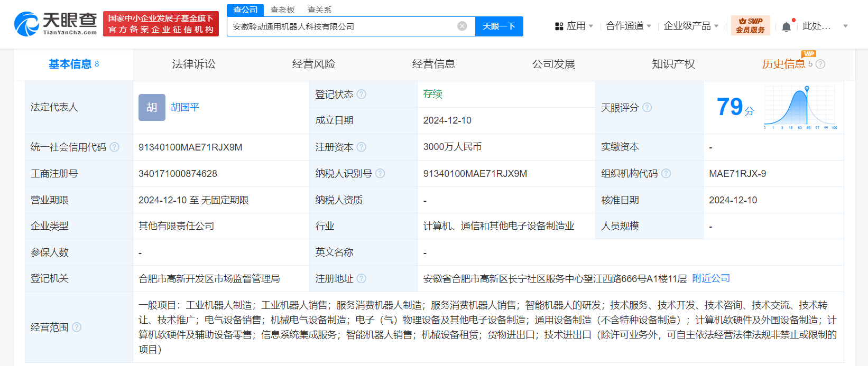Image resolution: width=868 pixels, height=366 pixels.
Task: Show help for 经营范围
Action: (x=77, y=327)
